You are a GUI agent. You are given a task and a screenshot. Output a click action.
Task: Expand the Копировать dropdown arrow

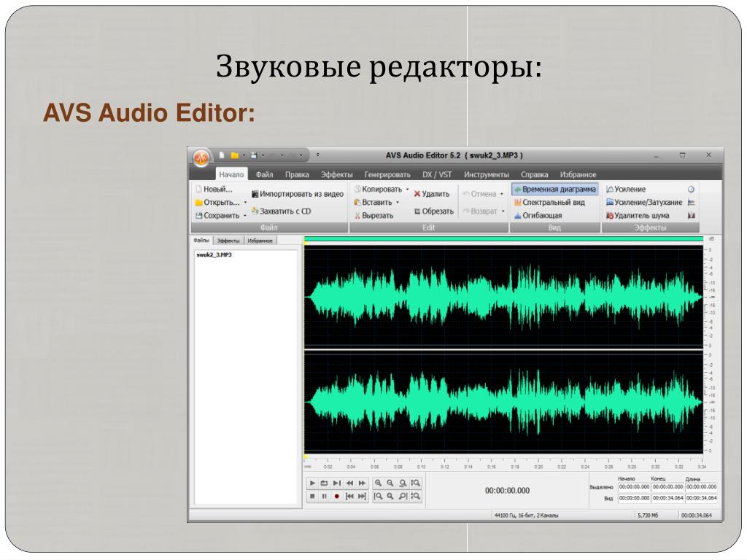(407, 189)
